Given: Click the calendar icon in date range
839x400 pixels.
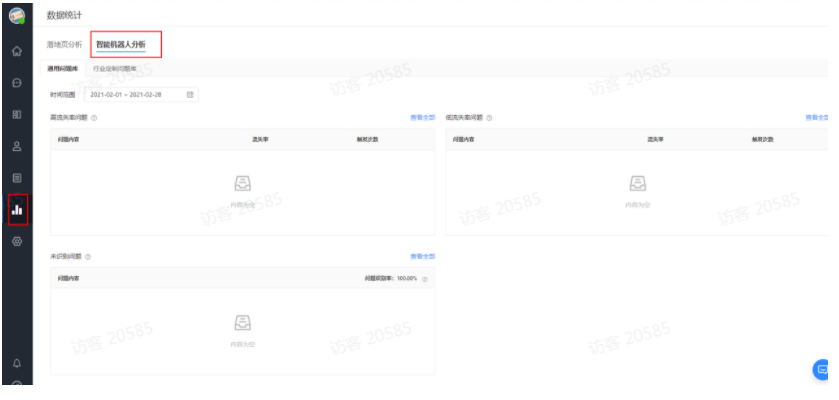Looking at the screenshot, I should (190, 94).
